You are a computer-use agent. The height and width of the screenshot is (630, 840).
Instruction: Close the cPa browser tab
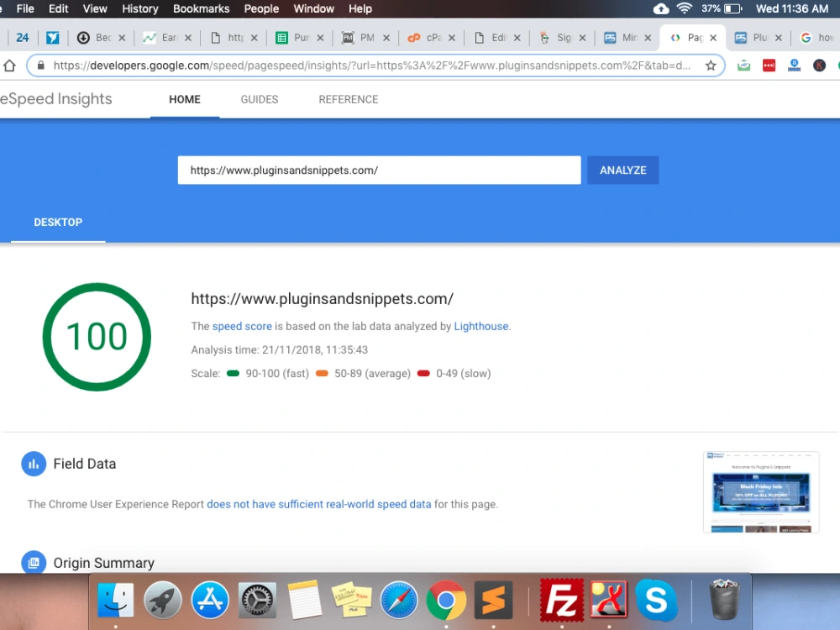click(x=452, y=38)
